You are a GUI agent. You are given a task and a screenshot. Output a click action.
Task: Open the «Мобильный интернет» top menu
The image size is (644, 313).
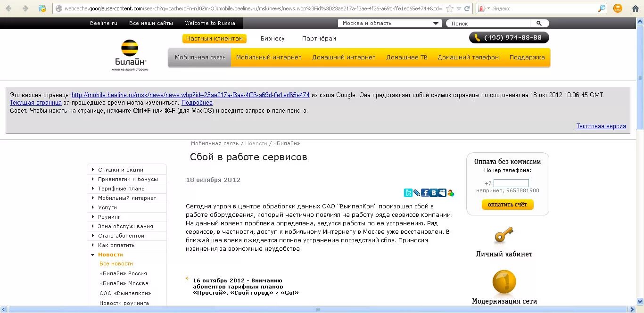point(269,58)
